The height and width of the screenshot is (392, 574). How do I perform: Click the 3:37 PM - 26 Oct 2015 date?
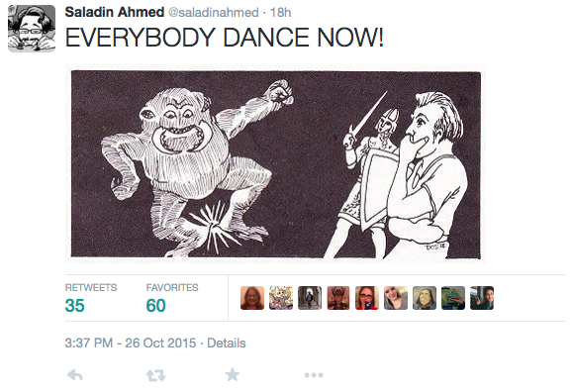point(131,343)
